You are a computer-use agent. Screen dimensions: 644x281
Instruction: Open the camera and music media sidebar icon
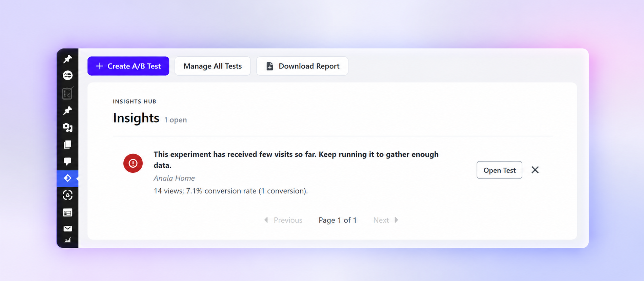[67, 127]
